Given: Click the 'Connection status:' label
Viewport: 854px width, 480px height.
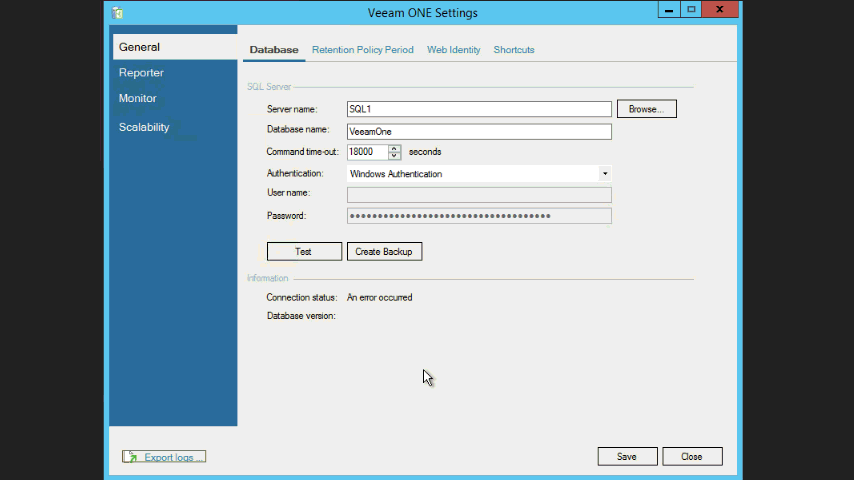Looking at the screenshot, I should [x=302, y=297].
